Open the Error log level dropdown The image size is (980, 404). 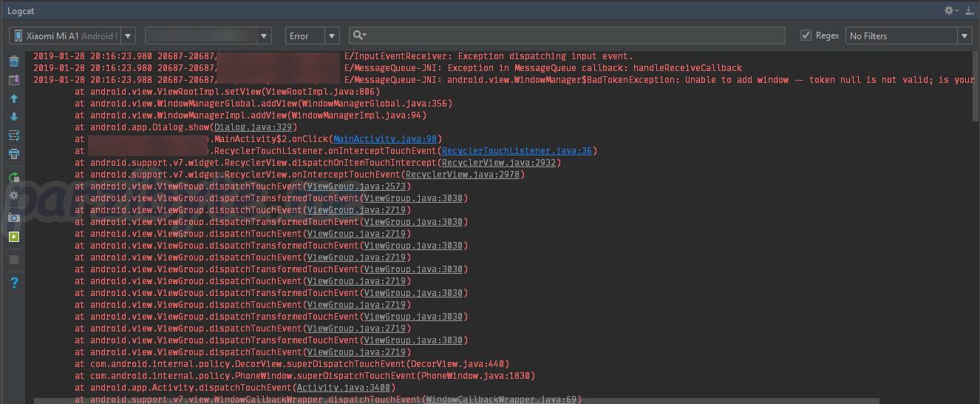click(312, 36)
